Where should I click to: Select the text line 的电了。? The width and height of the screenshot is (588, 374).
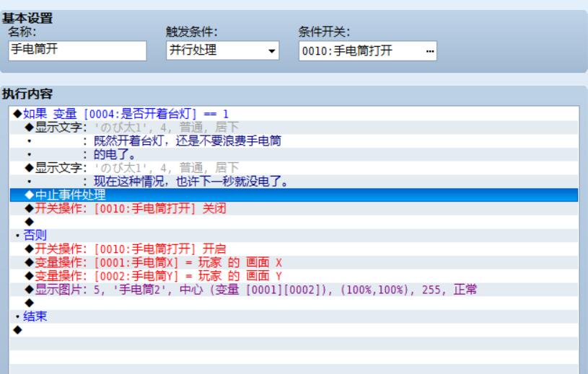pyautogui.click(x=294, y=154)
